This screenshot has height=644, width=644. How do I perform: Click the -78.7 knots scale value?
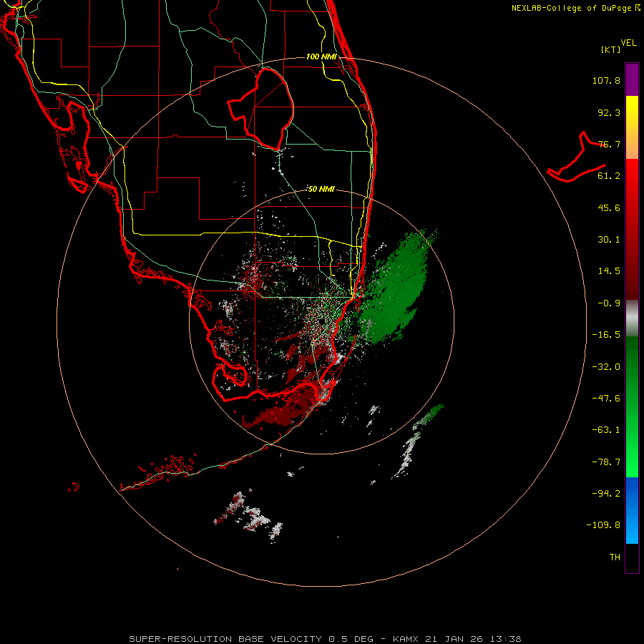point(606,462)
